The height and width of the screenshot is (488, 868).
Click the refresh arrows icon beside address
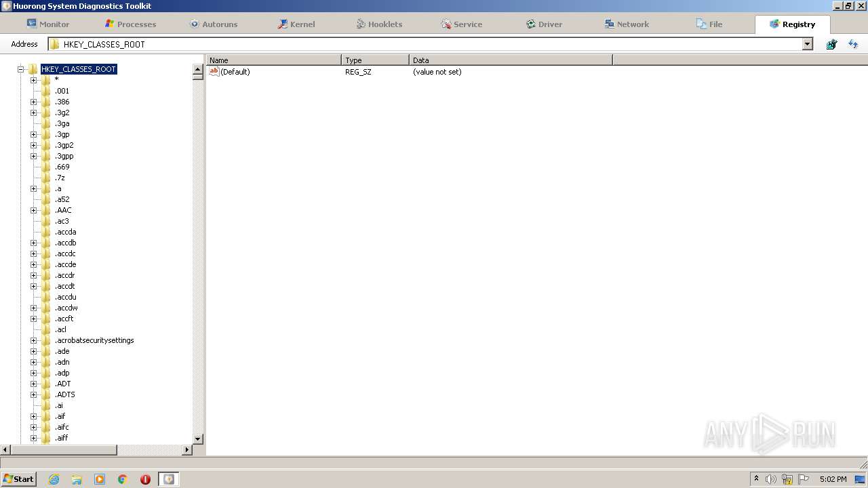[x=853, y=44]
